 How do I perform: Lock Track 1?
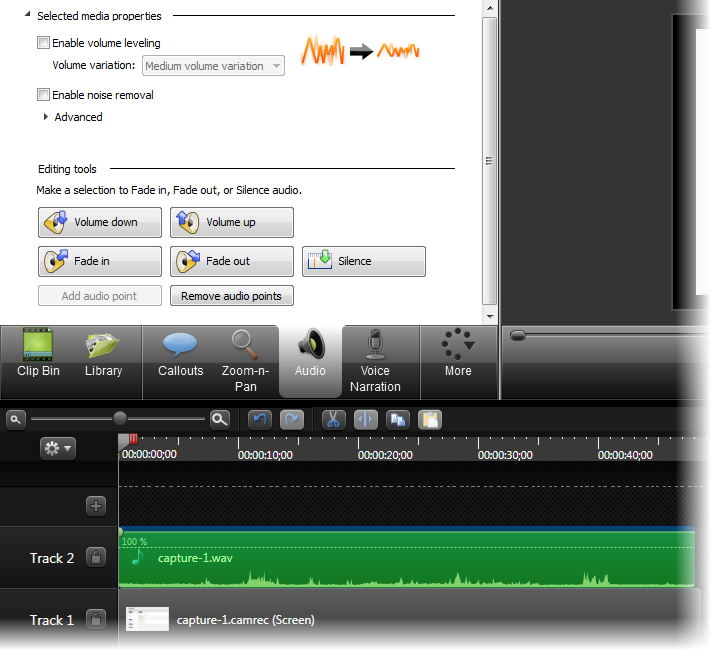[96, 619]
